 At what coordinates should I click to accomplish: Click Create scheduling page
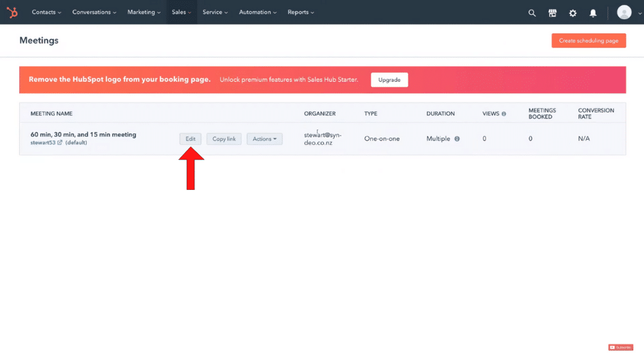[x=589, y=41]
